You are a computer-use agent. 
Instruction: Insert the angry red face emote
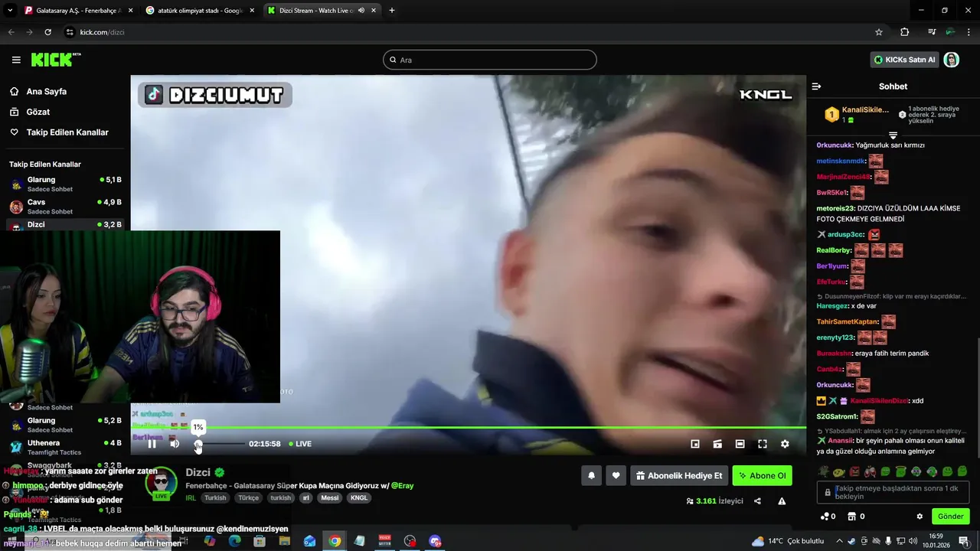point(854,471)
